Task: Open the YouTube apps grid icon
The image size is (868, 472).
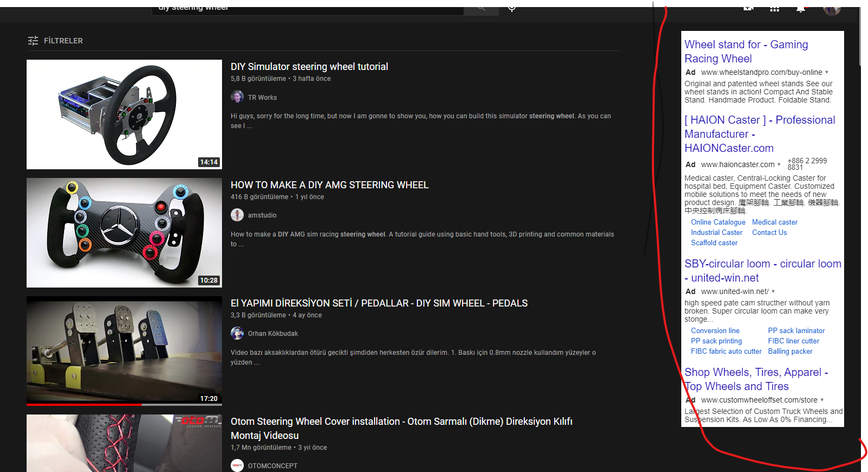Action: point(775,9)
